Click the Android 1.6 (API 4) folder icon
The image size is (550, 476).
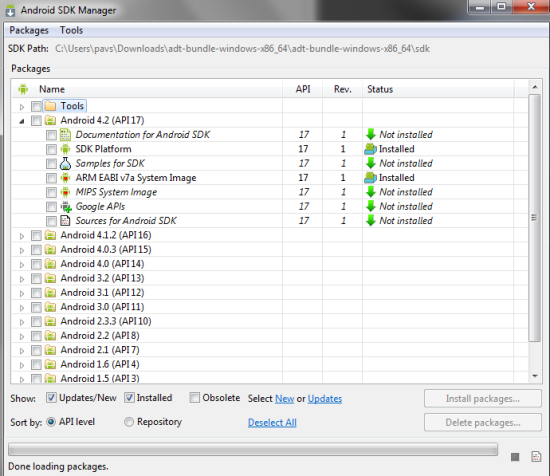pos(51,364)
